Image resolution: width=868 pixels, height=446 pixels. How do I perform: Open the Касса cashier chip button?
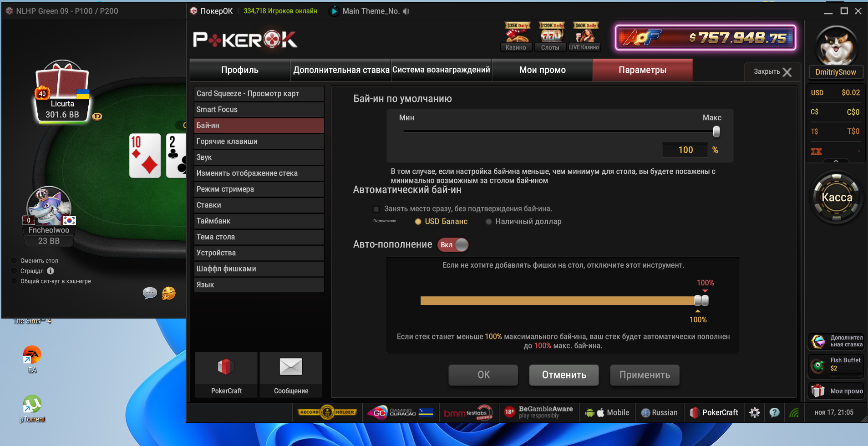(837, 197)
